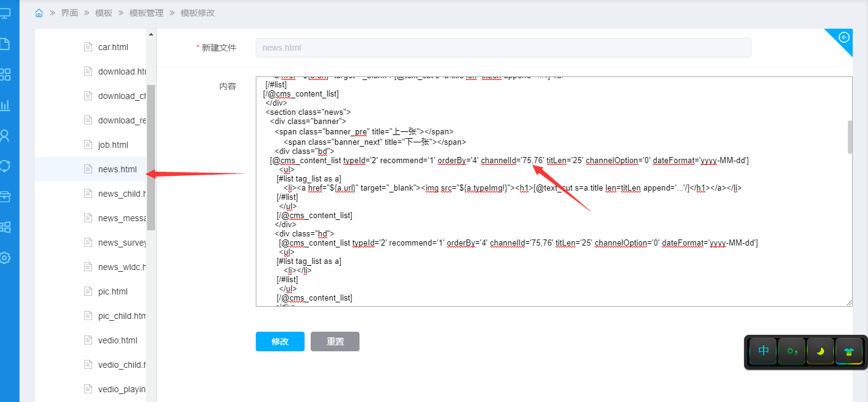Click file icon beside news.html
The image size is (868, 402).
tap(88, 169)
